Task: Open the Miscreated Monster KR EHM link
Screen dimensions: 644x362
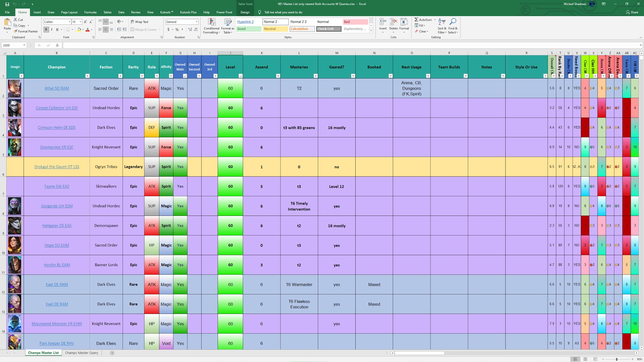Action: (57, 324)
